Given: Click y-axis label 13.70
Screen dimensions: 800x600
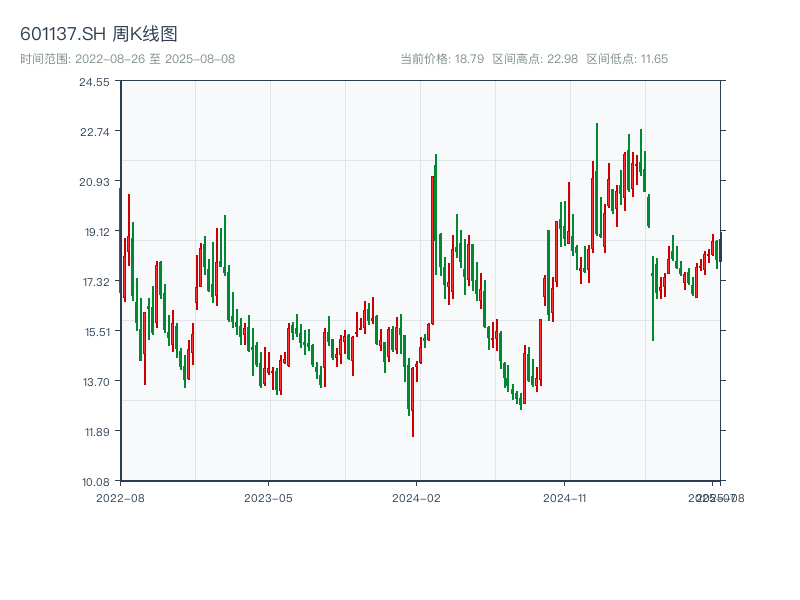Looking at the screenshot, I should click(96, 382).
